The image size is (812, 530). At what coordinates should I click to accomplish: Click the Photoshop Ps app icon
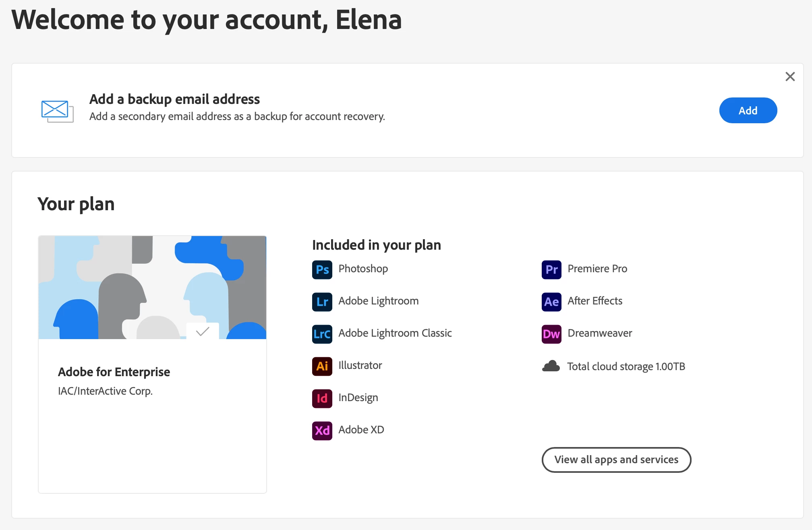[x=322, y=269]
